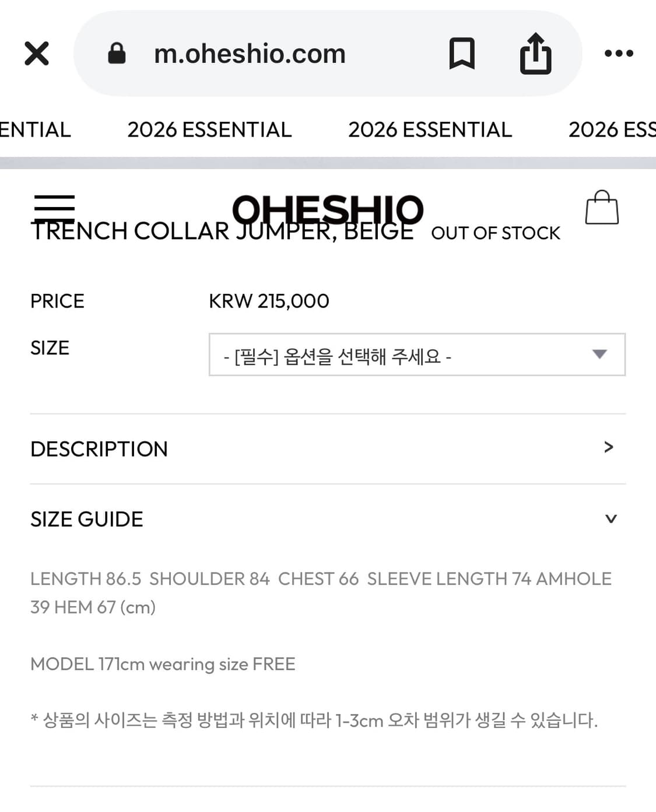Expand the DESCRIPTION section chevron
The width and height of the screenshot is (656, 812).
609,447
